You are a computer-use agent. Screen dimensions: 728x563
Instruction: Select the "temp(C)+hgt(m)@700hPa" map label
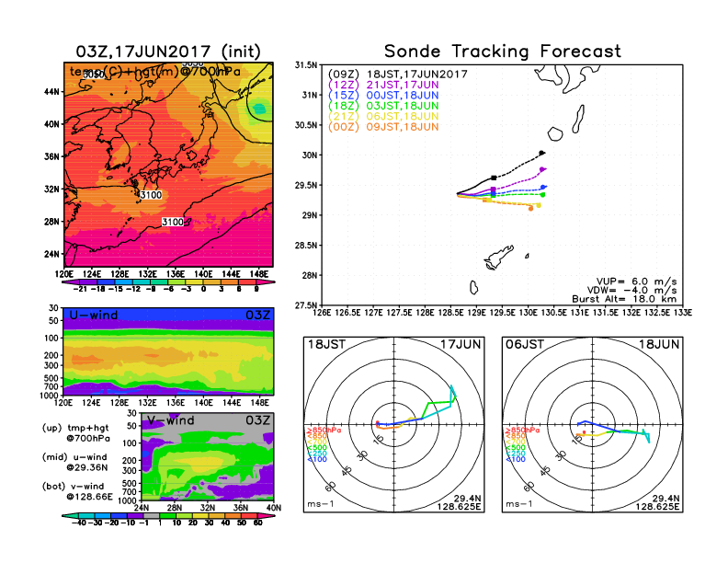click(x=155, y=72)
